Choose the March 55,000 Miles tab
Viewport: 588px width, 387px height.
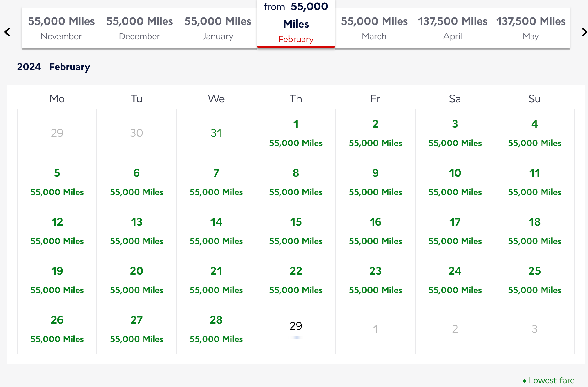click(374, 28)
